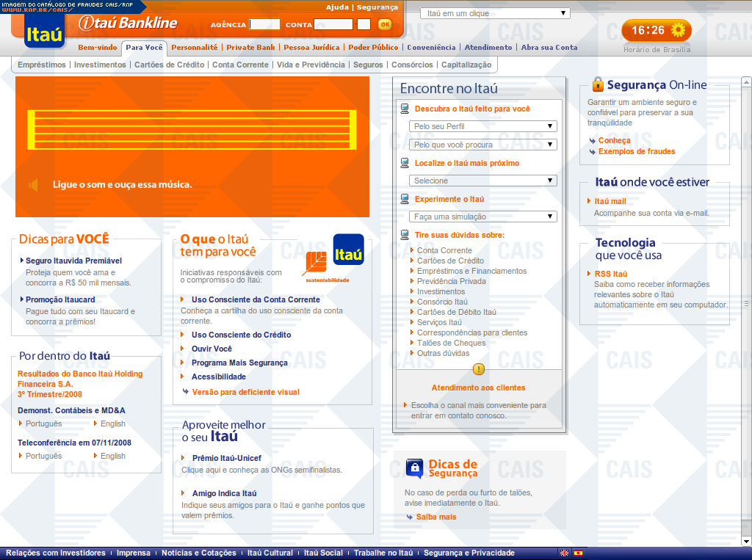
Task: Switch to the Private Bank tab
Action: point(250,48)
